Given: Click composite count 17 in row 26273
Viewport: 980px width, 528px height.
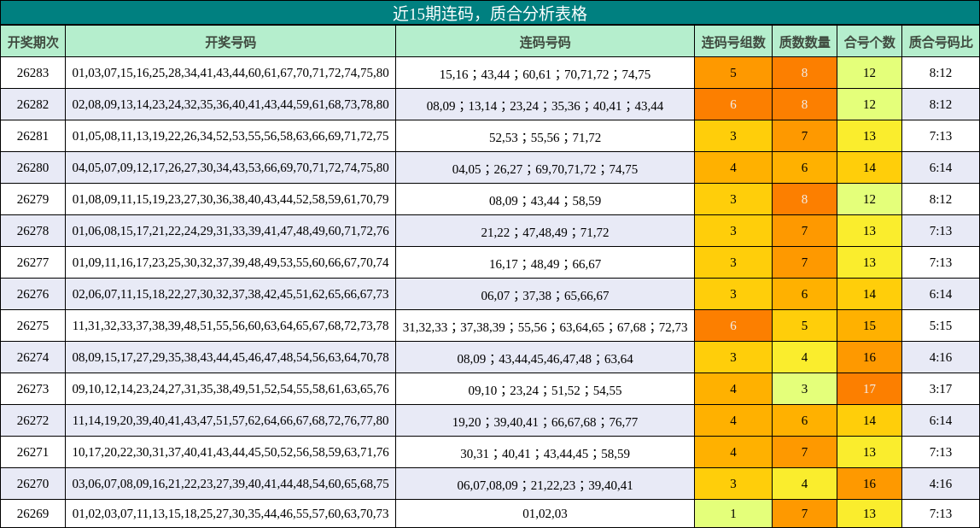Looking at the screenshot, I should [x=869, y=389].
